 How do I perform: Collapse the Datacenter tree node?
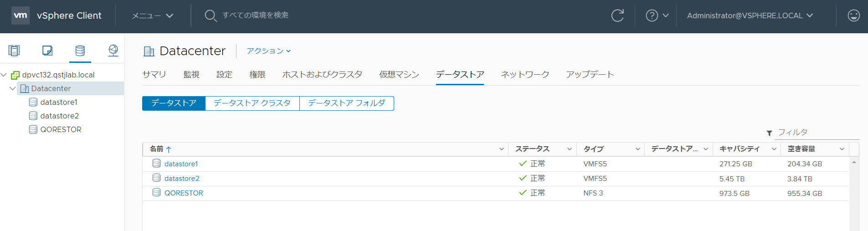click(13, 88)
